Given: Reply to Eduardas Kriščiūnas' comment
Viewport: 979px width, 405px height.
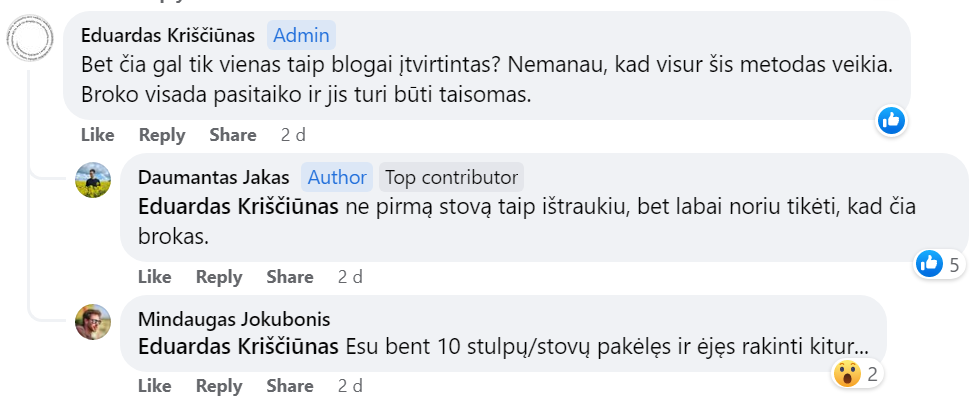Looking at the screenshot, I should pyautogui.click(x=162, y=135).
